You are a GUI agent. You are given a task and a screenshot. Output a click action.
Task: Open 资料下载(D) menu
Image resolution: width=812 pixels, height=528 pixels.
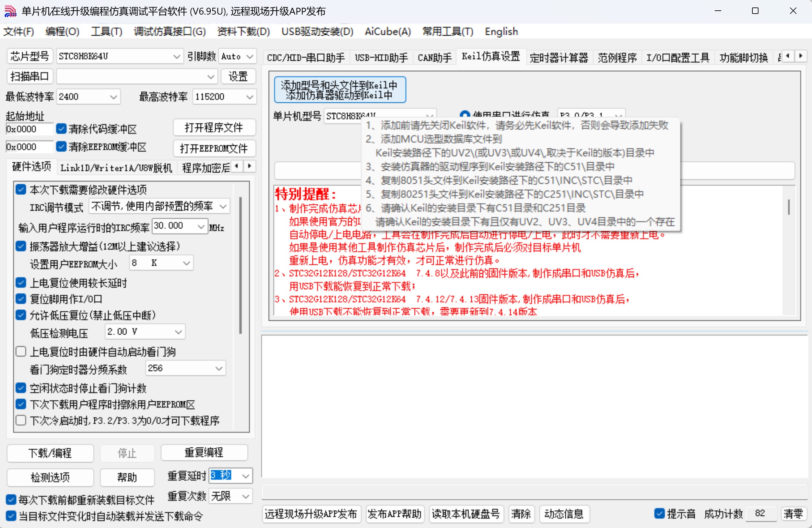pyautogui.click(x=243, y=32)
